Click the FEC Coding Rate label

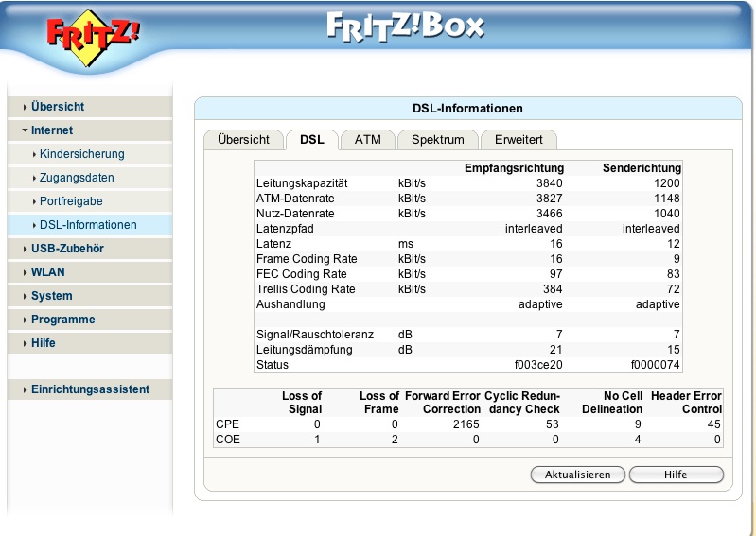tap(301, 273)
